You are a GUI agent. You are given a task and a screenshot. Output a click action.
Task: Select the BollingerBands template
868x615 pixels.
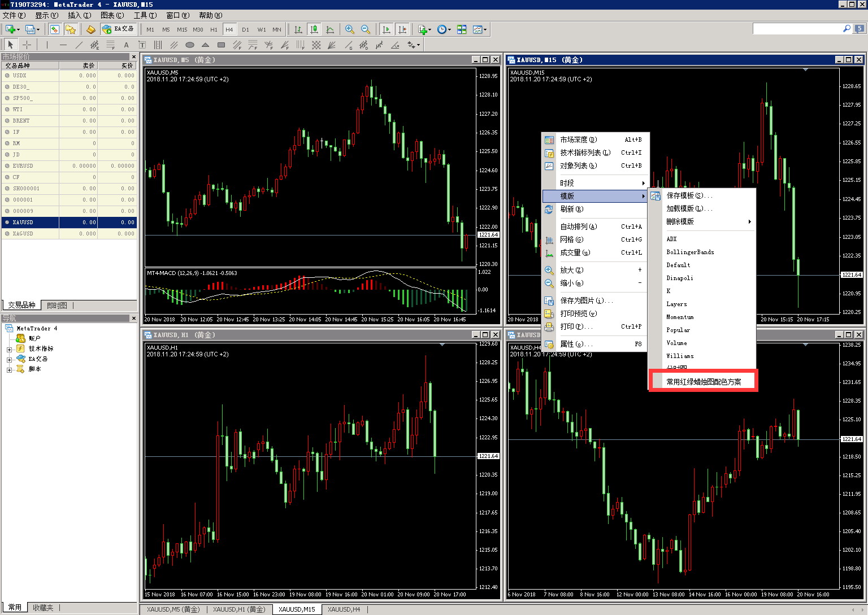click(x=689, y=252)
